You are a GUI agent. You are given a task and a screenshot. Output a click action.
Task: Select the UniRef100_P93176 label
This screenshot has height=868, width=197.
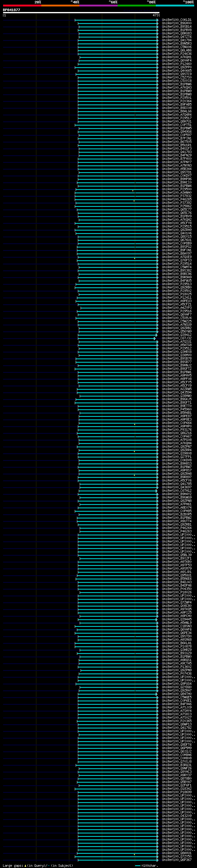click(177, 430)
